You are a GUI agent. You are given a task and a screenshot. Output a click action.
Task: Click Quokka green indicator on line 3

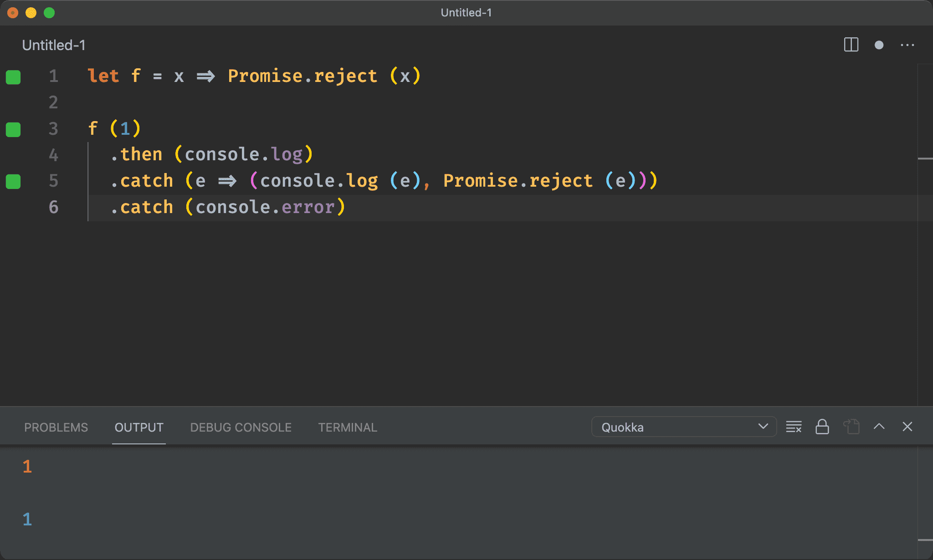coord(13,129)
